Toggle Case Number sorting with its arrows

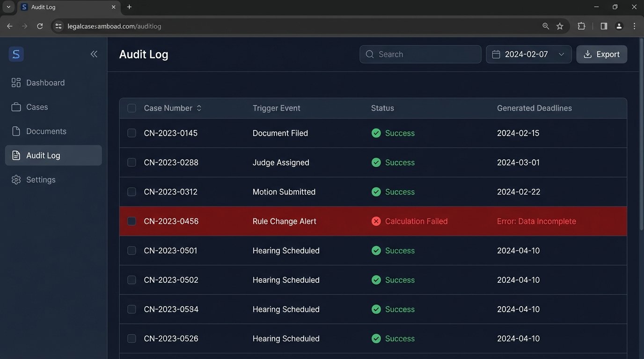pos(198,108)
